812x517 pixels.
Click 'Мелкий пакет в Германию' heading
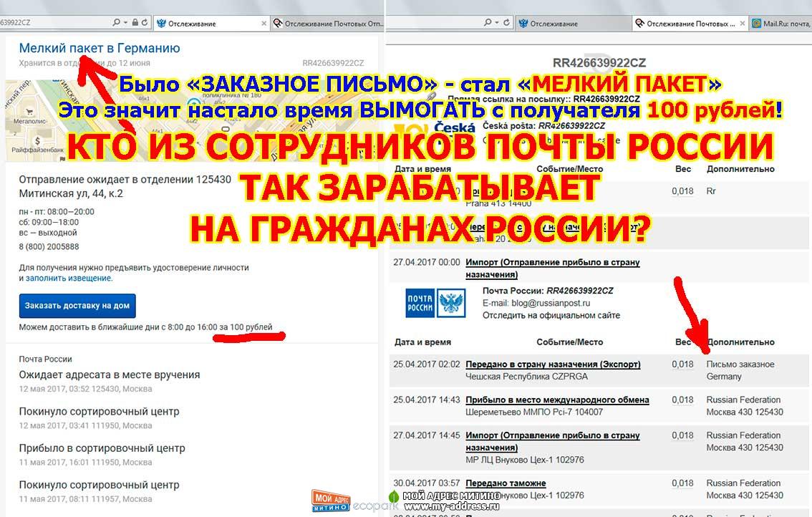(x=100, y=49)
